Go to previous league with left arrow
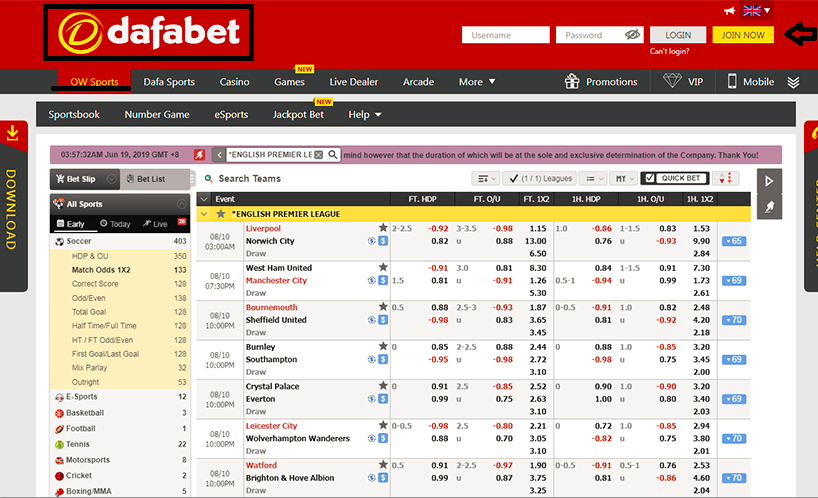 219,155
